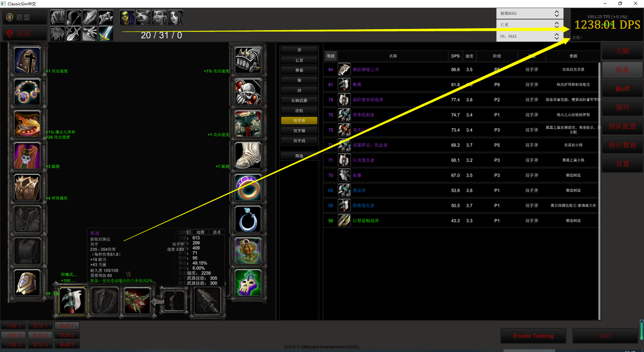Select the main-hand axe weapon slot

point(72,301)
